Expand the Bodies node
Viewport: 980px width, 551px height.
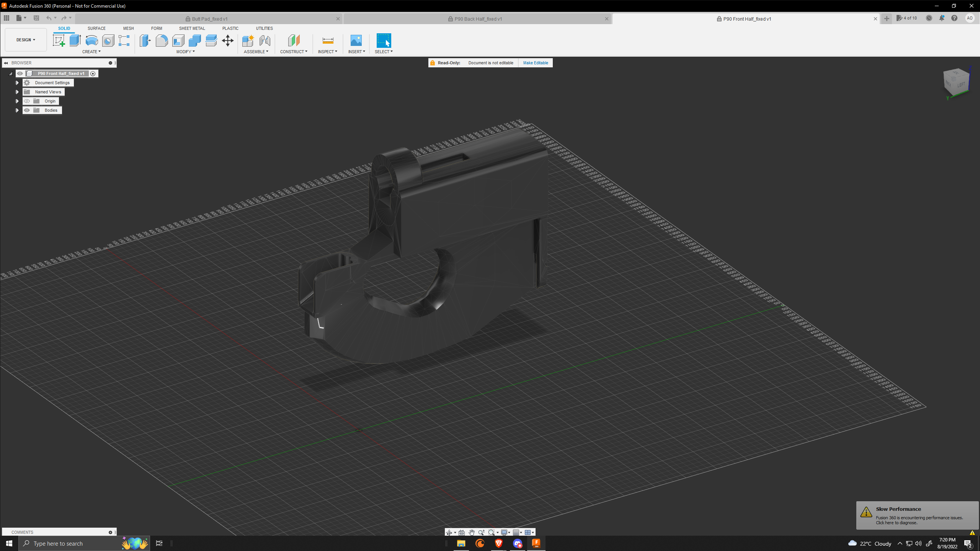pyautogui.click(x=17, y=110)
